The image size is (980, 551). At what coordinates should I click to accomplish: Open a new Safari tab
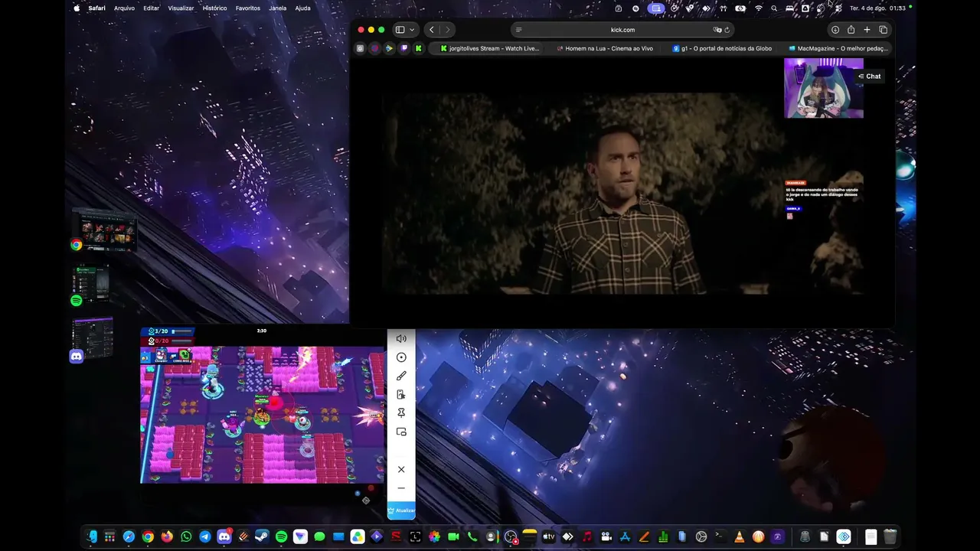(867, 30)
